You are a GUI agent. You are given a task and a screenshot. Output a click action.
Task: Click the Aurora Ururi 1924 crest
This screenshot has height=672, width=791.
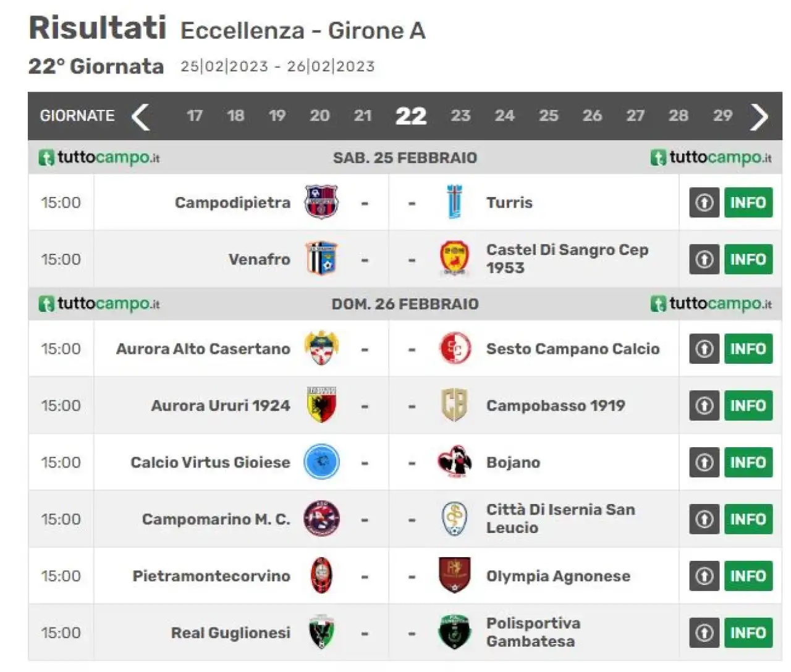(x=321, y=405)
